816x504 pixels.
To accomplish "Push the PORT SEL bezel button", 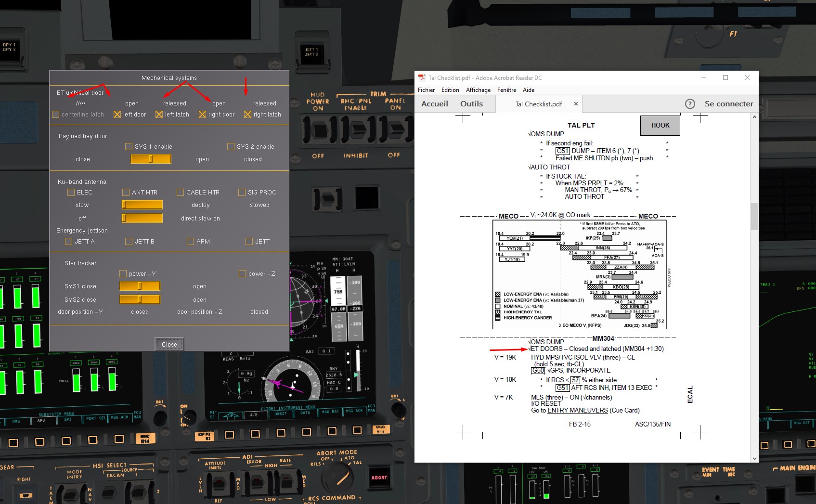I will (x=93, y=439).
